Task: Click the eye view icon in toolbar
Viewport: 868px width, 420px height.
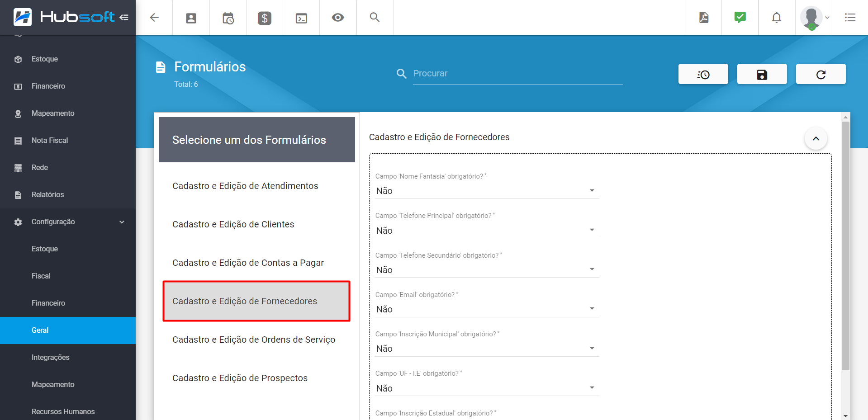Action: [x=338, y=18]
